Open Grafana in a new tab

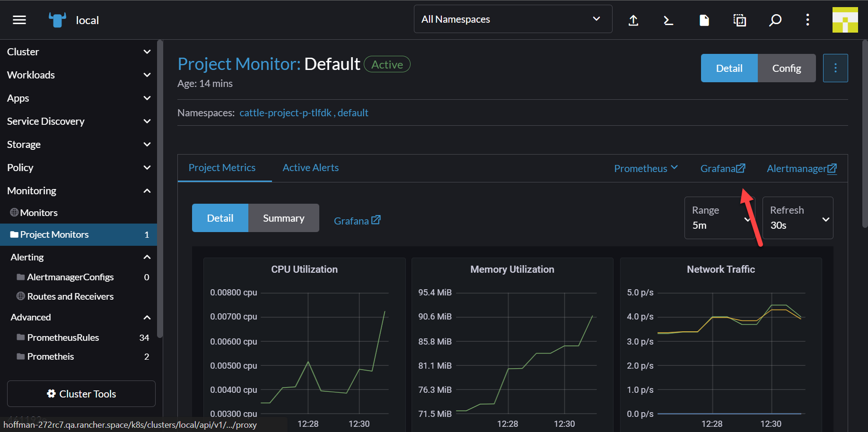[x=722, y=168]
